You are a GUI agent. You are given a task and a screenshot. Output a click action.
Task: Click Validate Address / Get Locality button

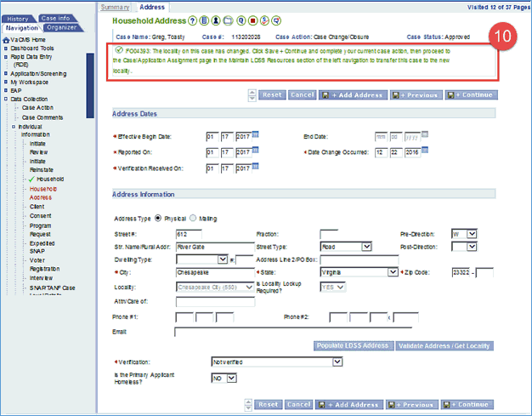click(444, 345)
